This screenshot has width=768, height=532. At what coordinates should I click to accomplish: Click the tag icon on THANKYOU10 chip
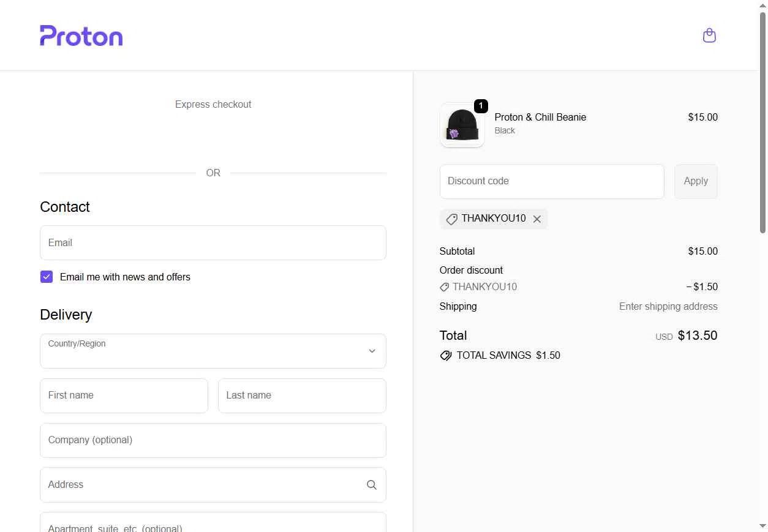point(452,219)
